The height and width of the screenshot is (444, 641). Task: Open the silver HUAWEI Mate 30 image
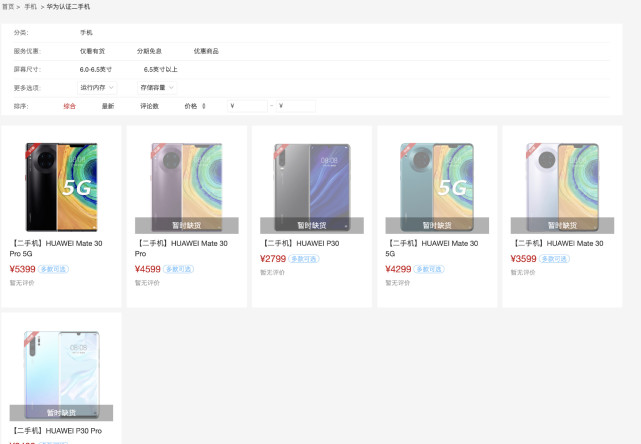point(562,187)
